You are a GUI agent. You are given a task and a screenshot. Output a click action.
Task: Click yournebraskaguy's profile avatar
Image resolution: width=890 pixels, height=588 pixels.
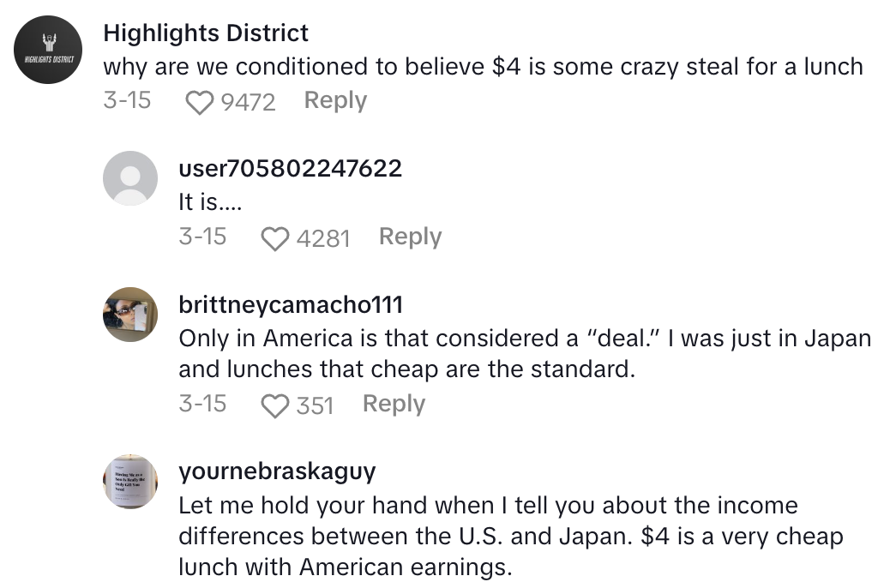click(x=130, y=482)
